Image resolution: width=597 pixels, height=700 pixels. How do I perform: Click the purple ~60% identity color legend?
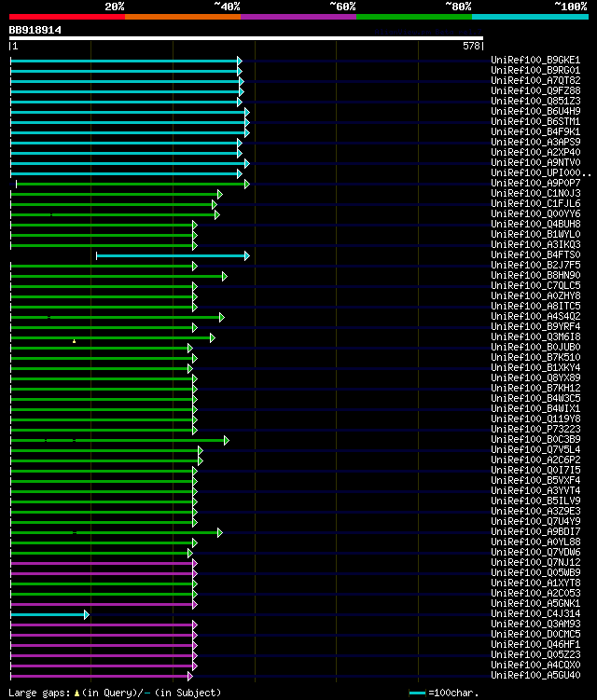pos(298,17)
